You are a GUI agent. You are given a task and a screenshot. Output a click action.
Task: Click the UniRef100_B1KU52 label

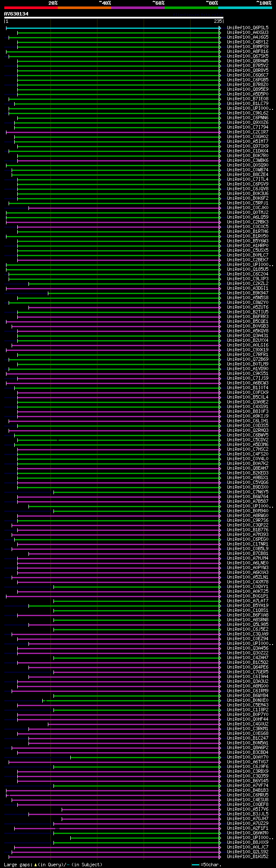(248, 857)
